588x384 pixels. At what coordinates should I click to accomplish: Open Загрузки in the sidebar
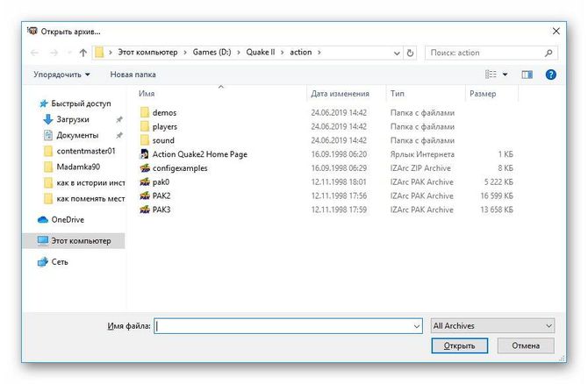tap(73, 119)
